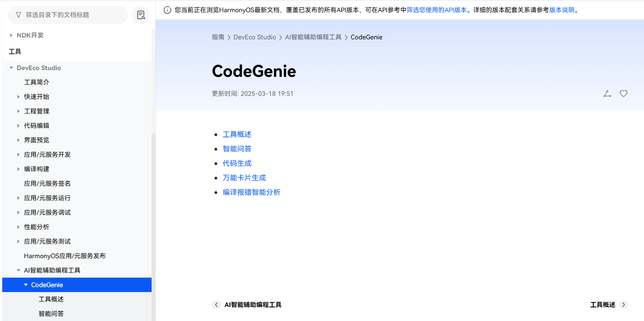The height and width of the screenshot is (321, 644).
Task: Click the right chevron beside 工具概述
Action: 623,305
